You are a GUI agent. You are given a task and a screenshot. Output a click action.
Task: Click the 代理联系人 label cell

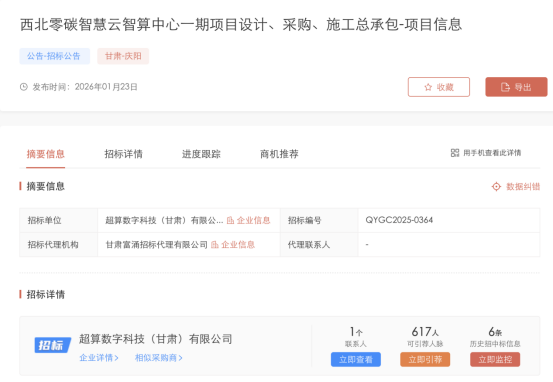pyautogui.click(x=319, y=244)
